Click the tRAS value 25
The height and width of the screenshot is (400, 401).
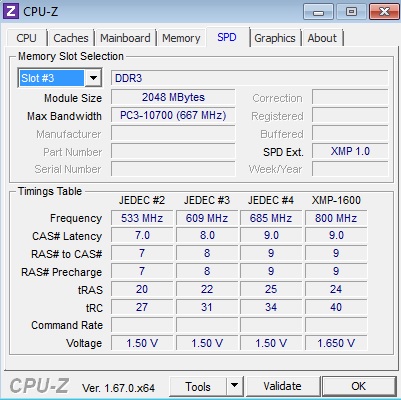point(271,289)
